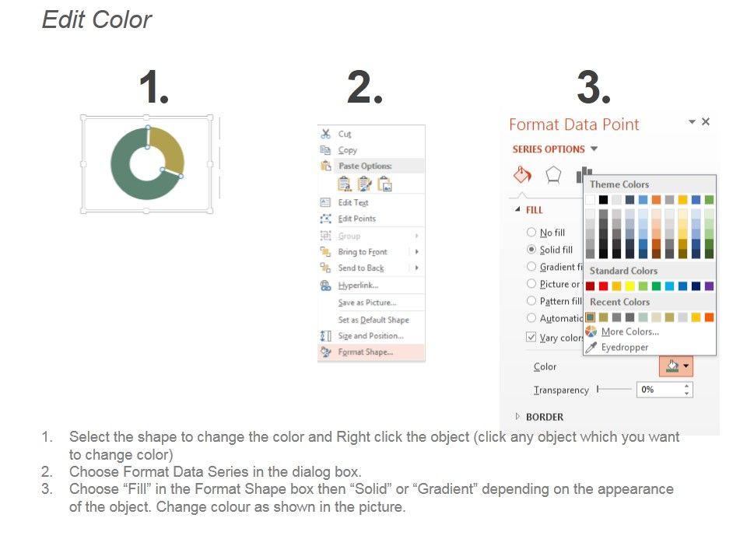Open the More Colors color wheel icon
Screen dimensions: 747x560
[591, 331]
